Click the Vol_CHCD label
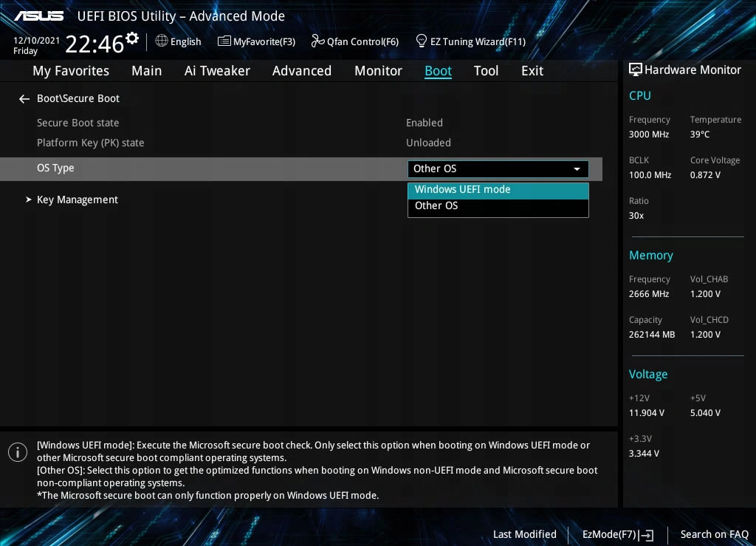The height and width of the screenshot is (546, 756). (x=709, y=320)
